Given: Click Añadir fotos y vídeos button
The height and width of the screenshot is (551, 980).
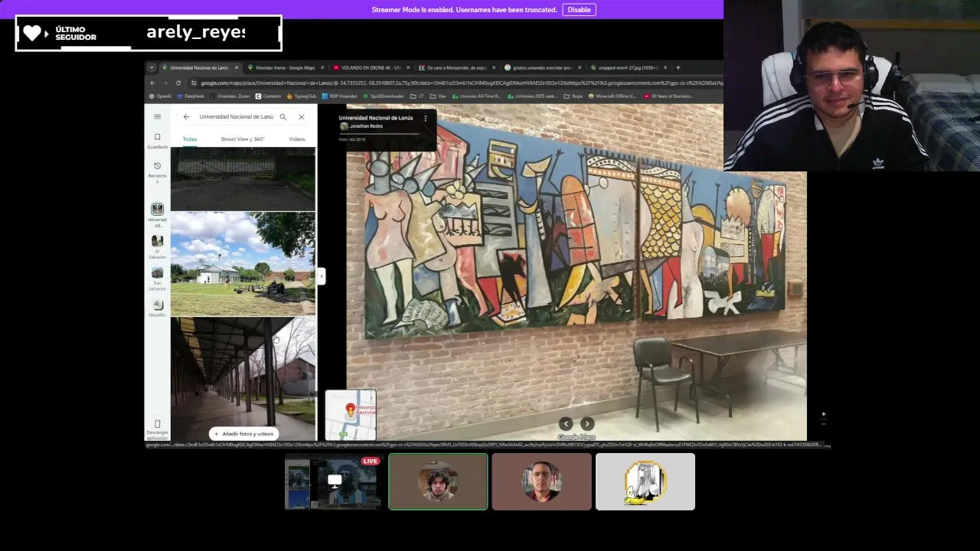Looking at the screenshot, I should pos(243,433).
